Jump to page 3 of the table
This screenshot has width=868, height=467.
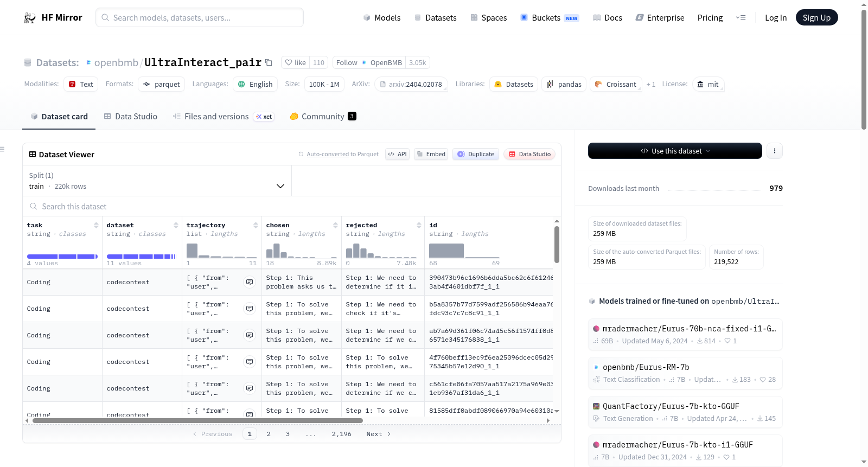click(x=288, y=434)
